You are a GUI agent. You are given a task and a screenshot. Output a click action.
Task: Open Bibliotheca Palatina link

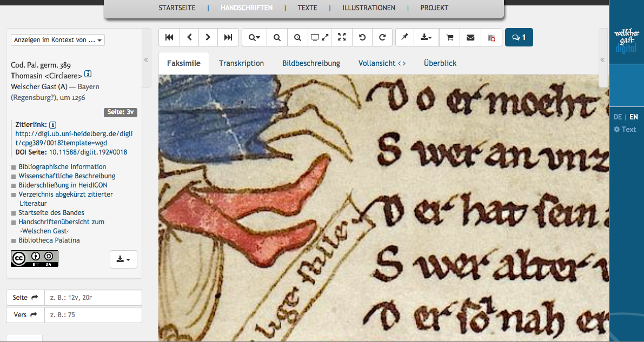(x=49, y=240)
